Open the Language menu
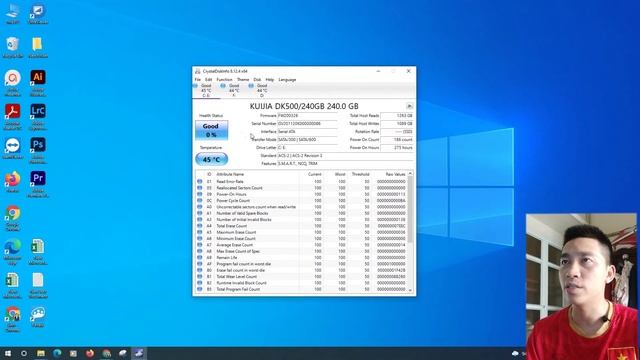640x360 pixels. click(x=287, y=80)
